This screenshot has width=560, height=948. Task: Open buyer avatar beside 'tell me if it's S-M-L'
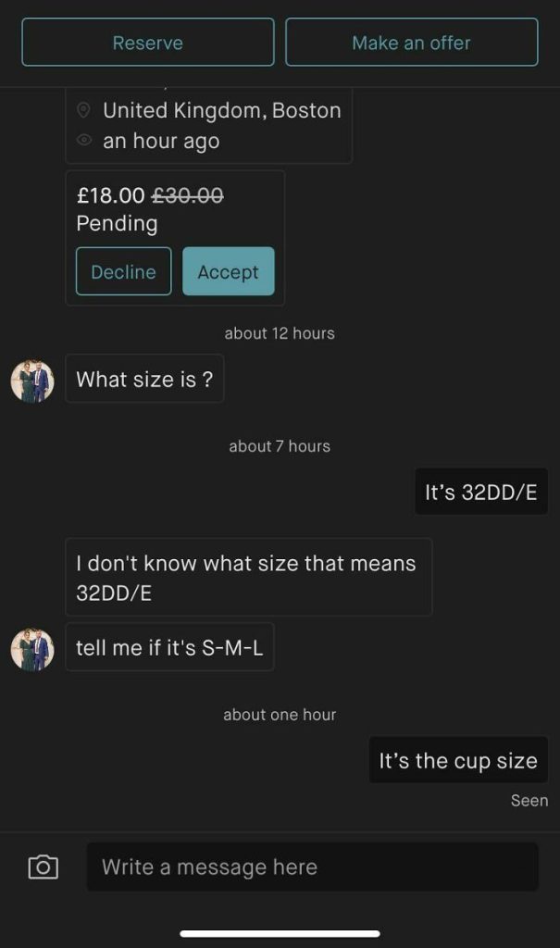(32, 649)
